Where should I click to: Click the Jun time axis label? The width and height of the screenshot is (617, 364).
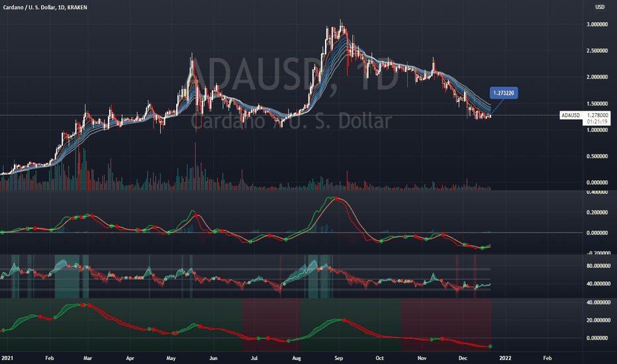point(213,358)
